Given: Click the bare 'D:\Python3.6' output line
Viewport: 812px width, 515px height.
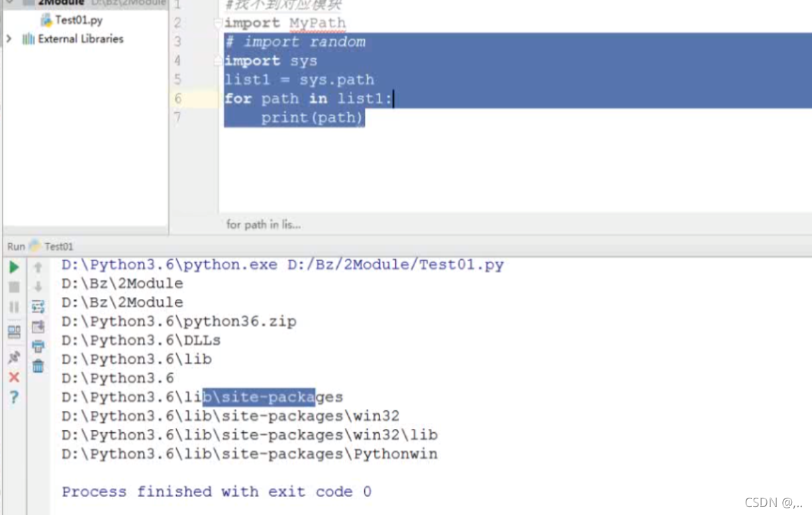Looking at the screenshot, I should pos(118,378).
